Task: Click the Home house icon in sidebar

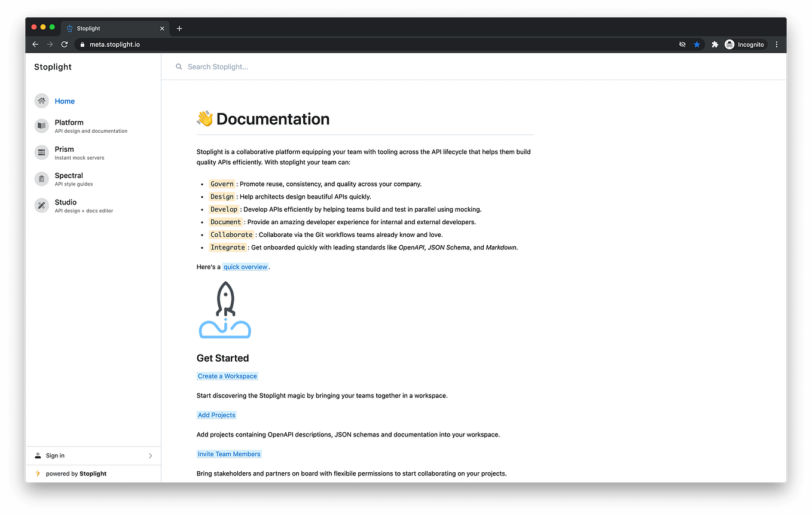Action: [x=41, y=101]
